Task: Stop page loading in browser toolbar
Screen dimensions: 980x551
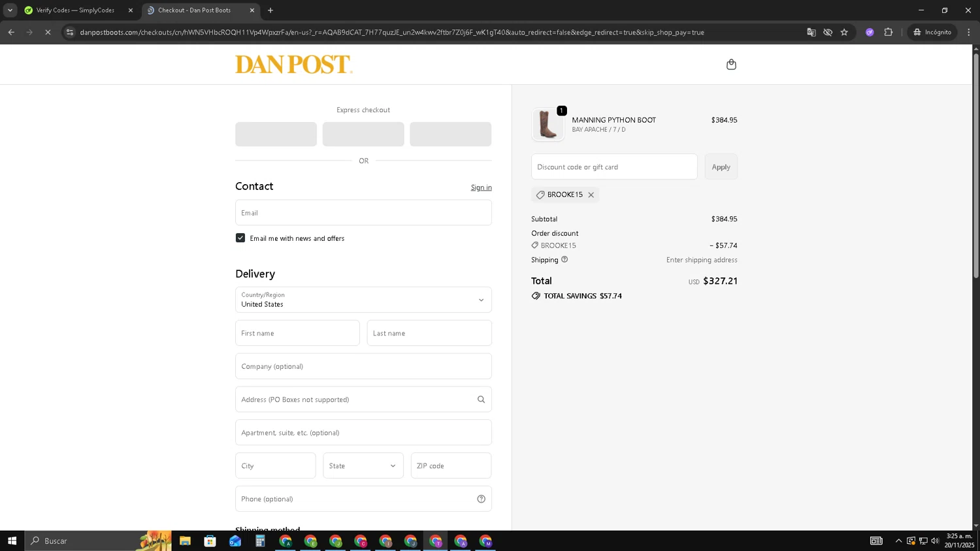Action: [48, 32]
